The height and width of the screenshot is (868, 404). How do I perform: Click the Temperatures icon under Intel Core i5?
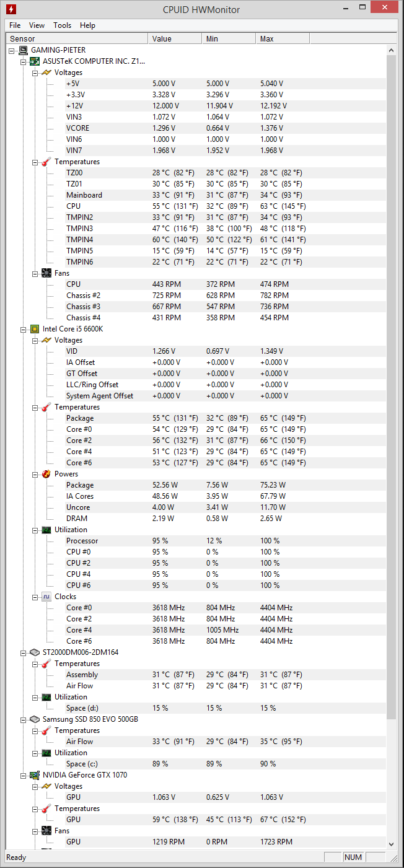pos(46,407)
